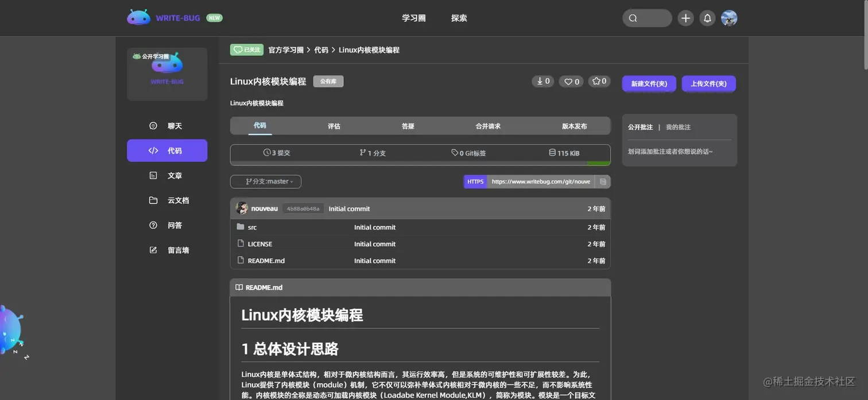Open 问答 in the sidebar

tap(167, 225)
